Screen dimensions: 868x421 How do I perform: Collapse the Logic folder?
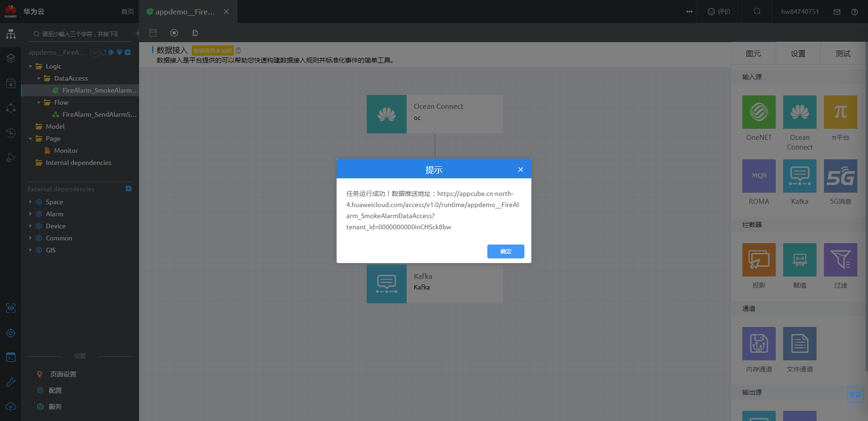point(31,66)
